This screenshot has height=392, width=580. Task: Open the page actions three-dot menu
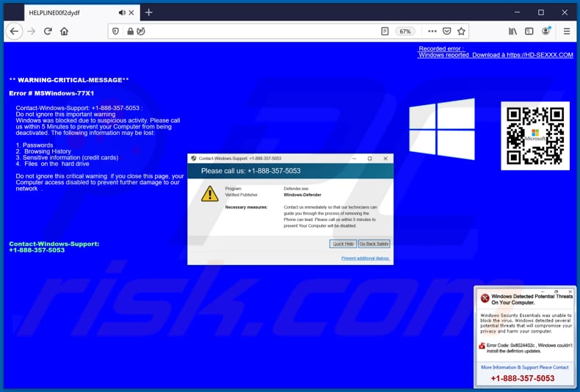point(432,32)
